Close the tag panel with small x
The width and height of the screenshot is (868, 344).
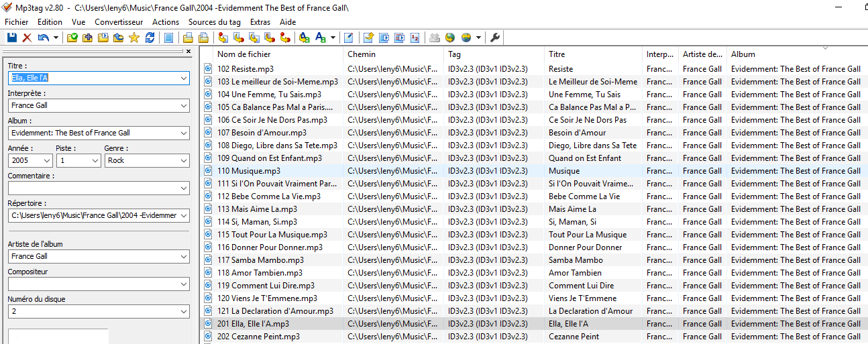tap(188, 51)
